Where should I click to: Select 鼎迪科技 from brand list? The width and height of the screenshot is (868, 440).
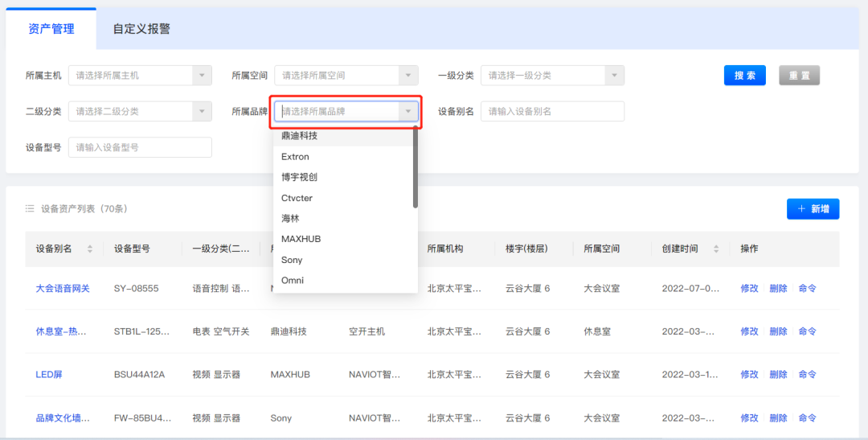coord(345,136)
